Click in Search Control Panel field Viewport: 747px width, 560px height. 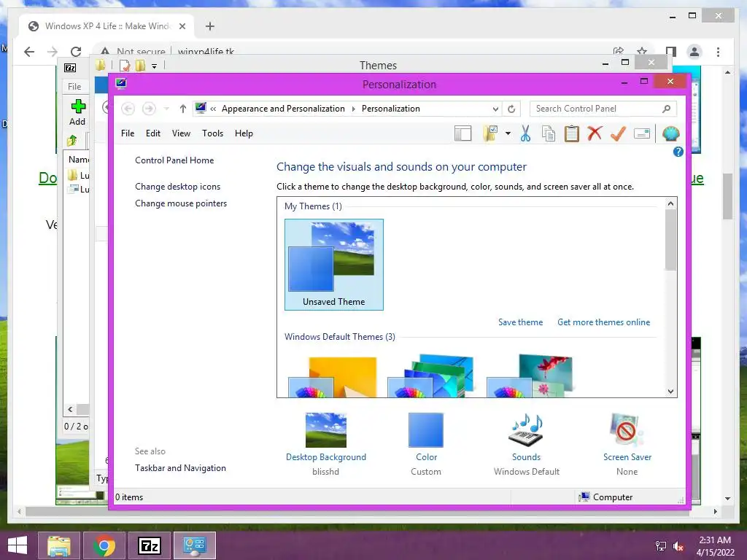click(603, 109)
